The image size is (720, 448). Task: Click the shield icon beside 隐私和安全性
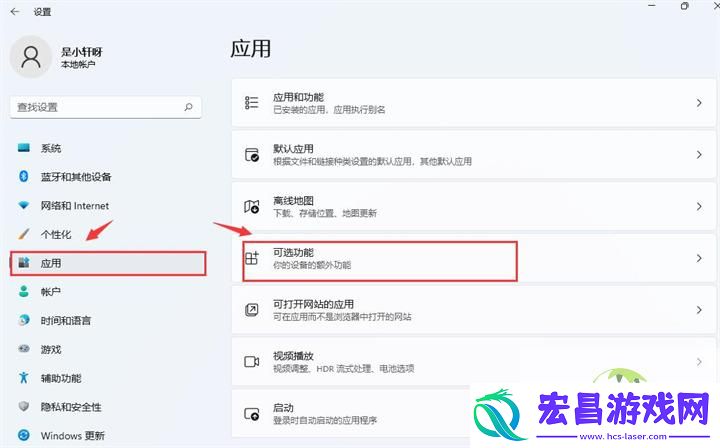pos(23,406)
